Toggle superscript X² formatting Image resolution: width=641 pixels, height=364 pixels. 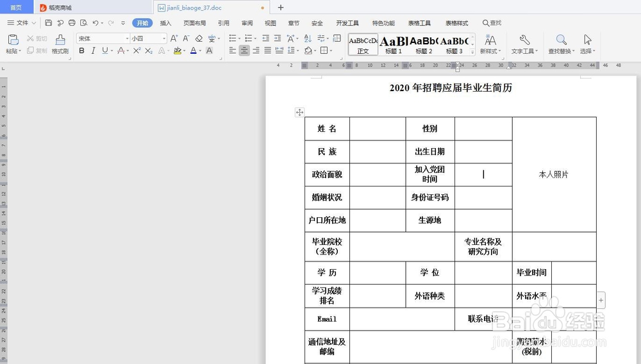[x=137, y=51]
